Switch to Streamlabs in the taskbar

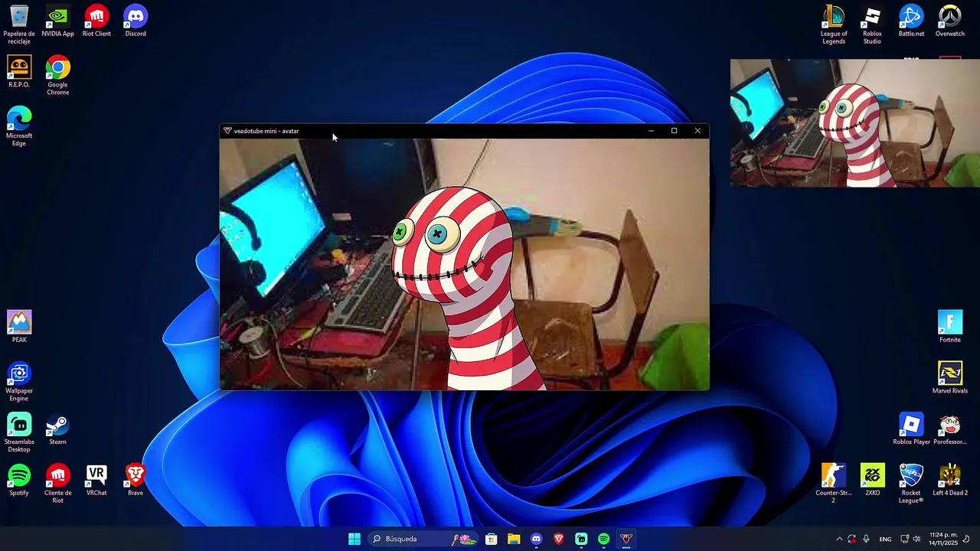pyautogui.click(x=581, y=539)
